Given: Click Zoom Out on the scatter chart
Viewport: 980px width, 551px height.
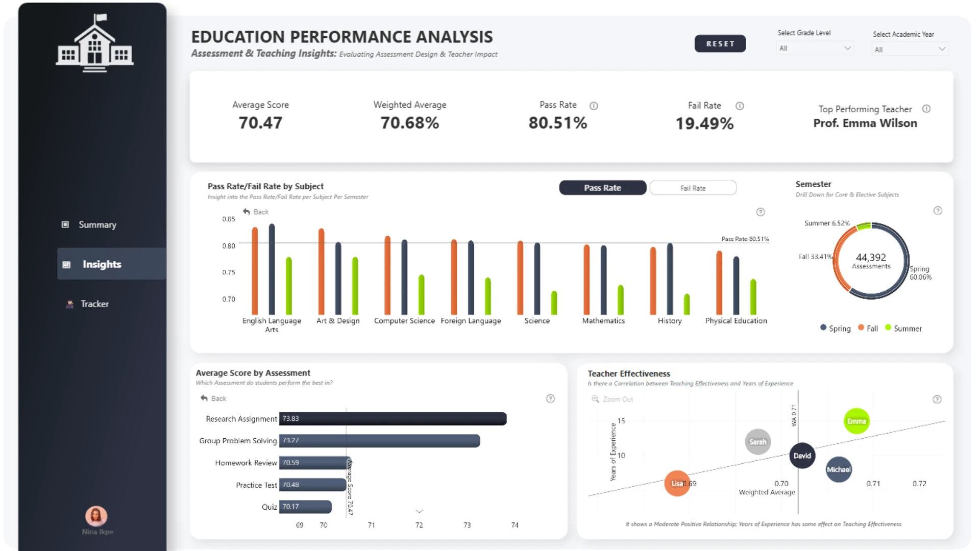Looking at the screenshot, I should pyautogui.click(x=612, y=399).
